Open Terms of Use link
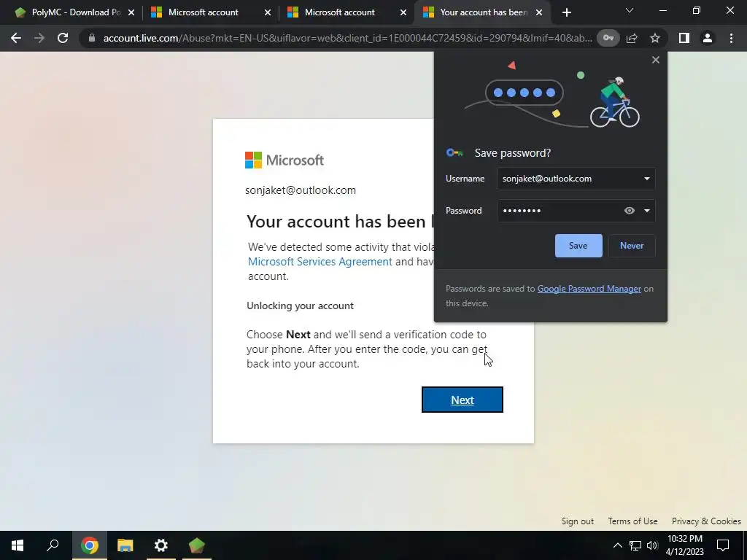 [x=632, y=521]
